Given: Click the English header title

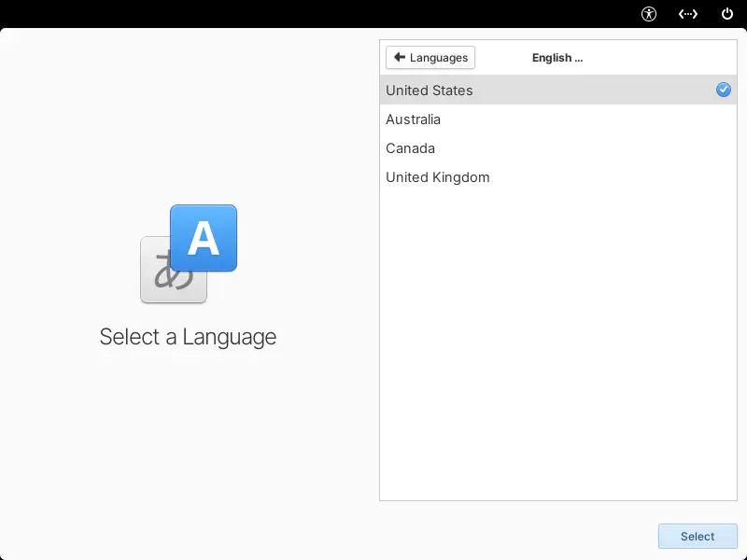Looking at the screenshot, I should [x=557, y=58].
